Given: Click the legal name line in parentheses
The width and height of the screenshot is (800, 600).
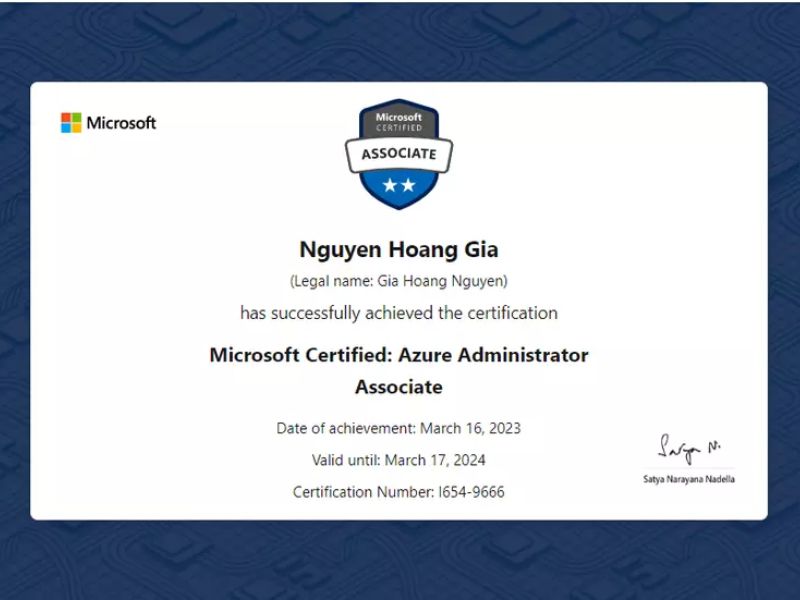Looking at the screenshot, I should tap(399, 280).
